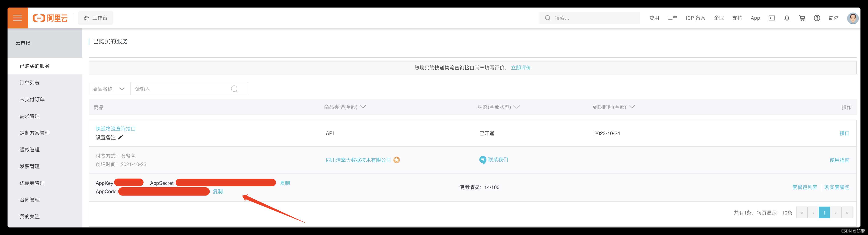The height and width of the screenshot is (235, 868).
Task: Go to 未支付订单 in sidebar
Action: click(45, 100)
